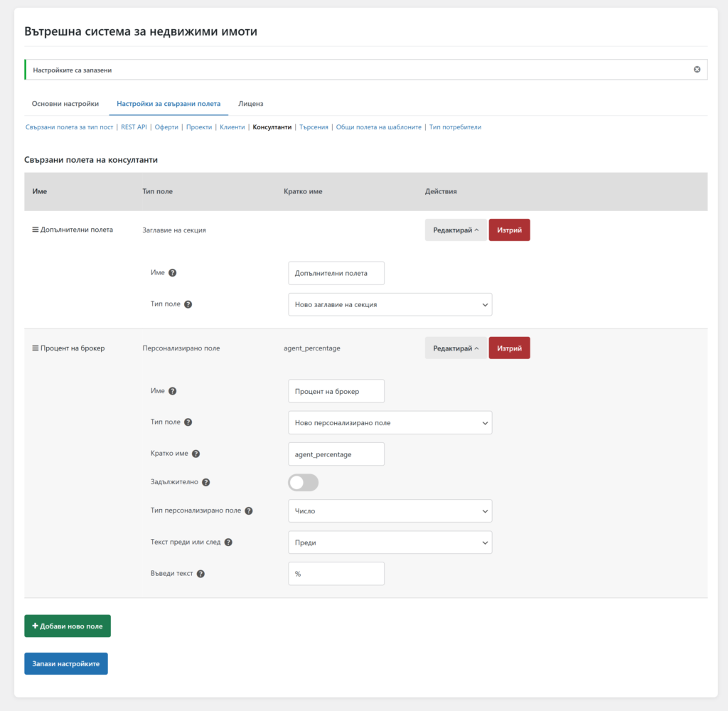
Task: Click drag handle of Допълнителни полета row
Action: (36, 230)
